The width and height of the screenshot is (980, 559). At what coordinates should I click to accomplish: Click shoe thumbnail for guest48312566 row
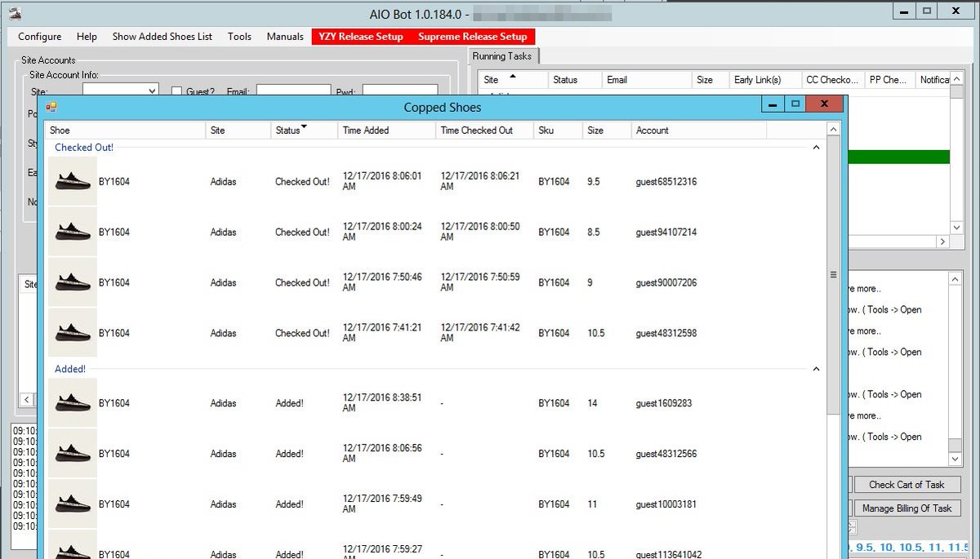click(72, 454)
